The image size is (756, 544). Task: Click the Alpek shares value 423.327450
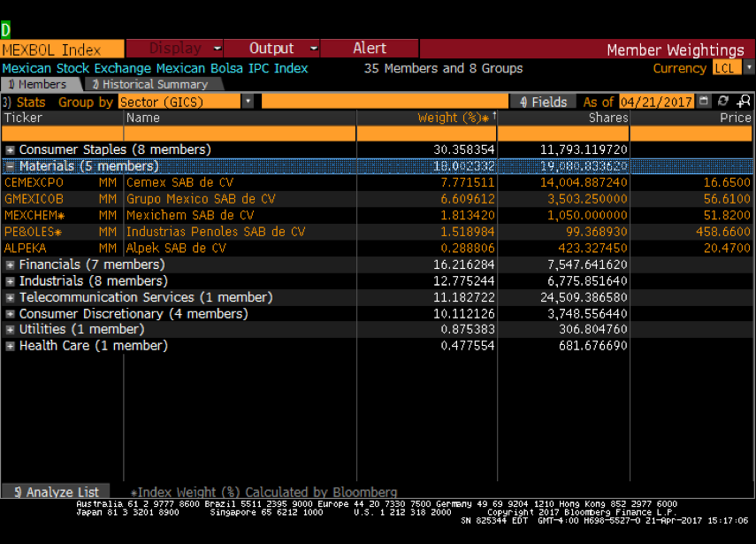point(592,249)
